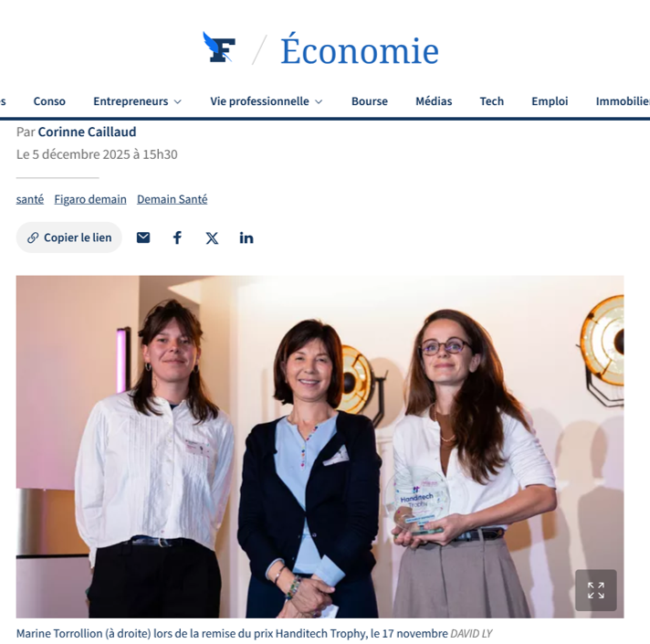Share article on LinkedIn
The image size is (650, 644).
pyautogui.click(x=246, y=238)
